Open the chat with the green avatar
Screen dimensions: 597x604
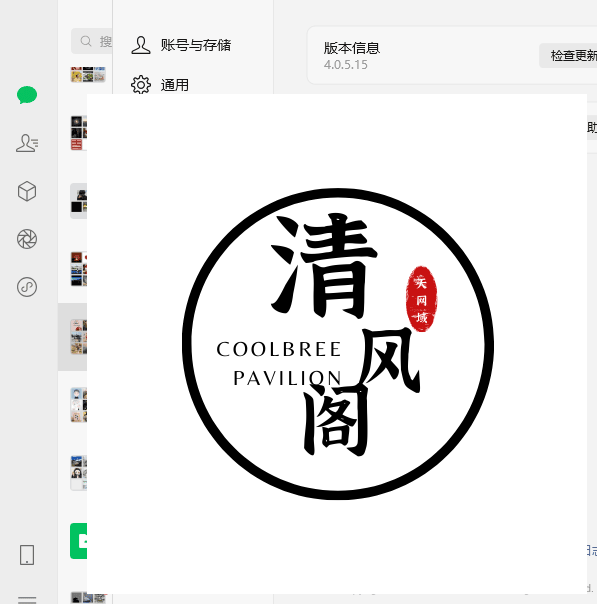78,541
